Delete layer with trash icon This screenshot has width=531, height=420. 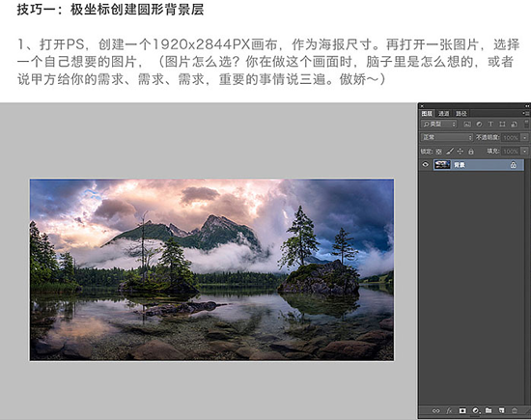(515, 410)
